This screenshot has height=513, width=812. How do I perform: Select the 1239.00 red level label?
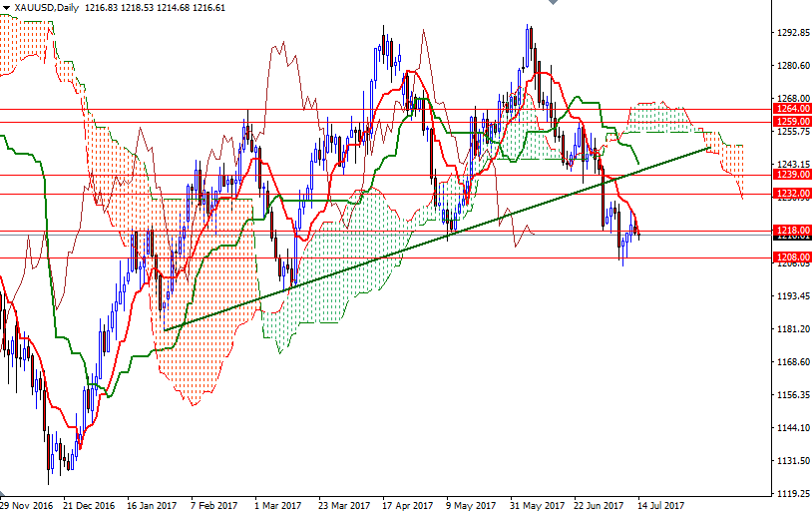click(x=792, y=174)
